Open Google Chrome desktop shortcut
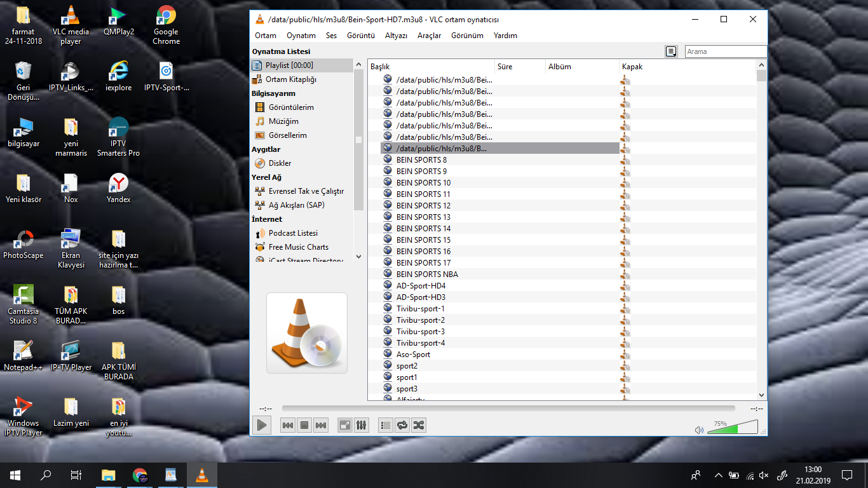Screen dimensions: 868x488 (166, 25)
